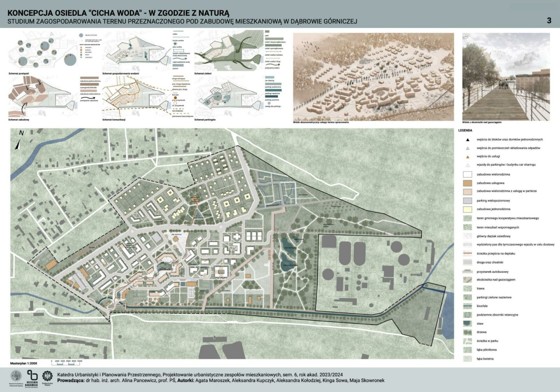Screen dimensions: 560x392
Task: Click the white outlined parking-entry triangle symbol
Action: tap(467, 165)
